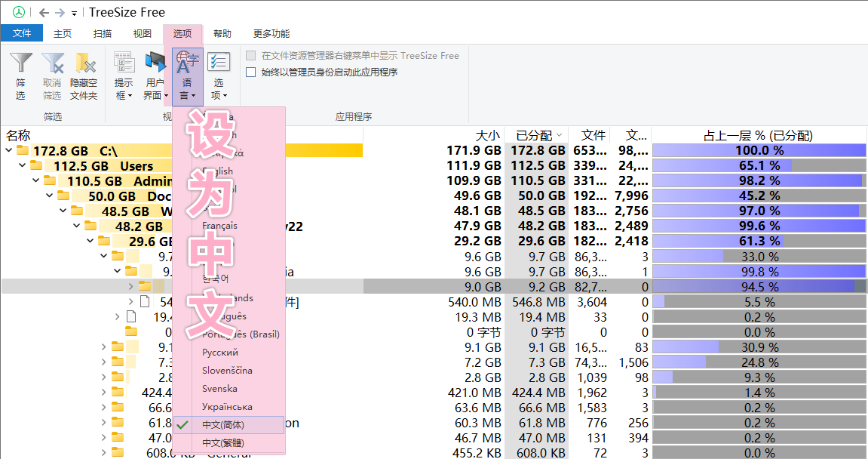Click the Users folder icon
This screenshot has height=459, width=868.
click(x=36, y=165)
